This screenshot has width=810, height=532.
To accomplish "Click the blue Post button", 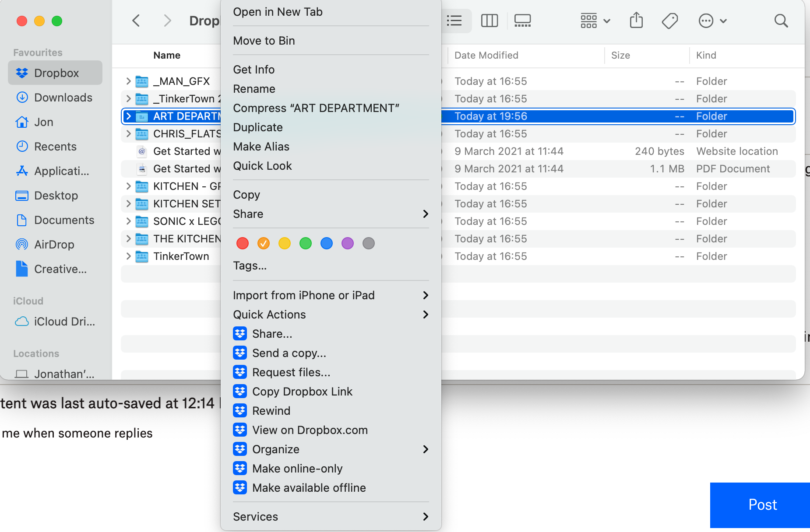I will coord(762,505).
